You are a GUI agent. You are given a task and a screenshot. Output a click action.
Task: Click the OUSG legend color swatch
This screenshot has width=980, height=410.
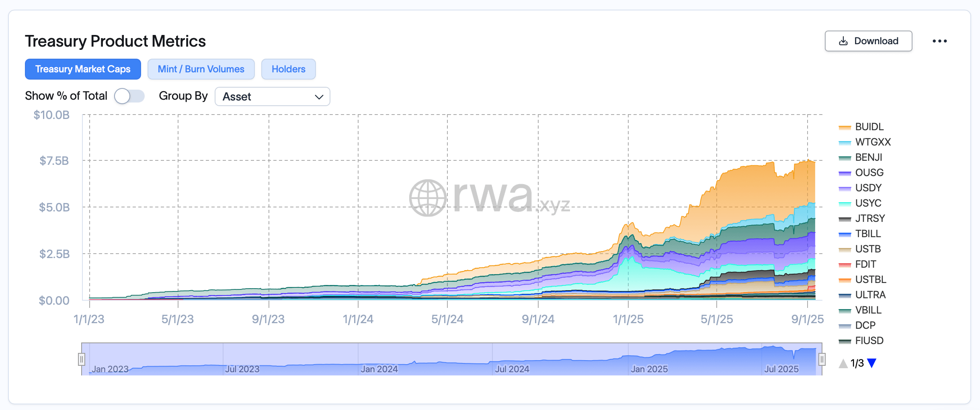[x=845, y=173]
